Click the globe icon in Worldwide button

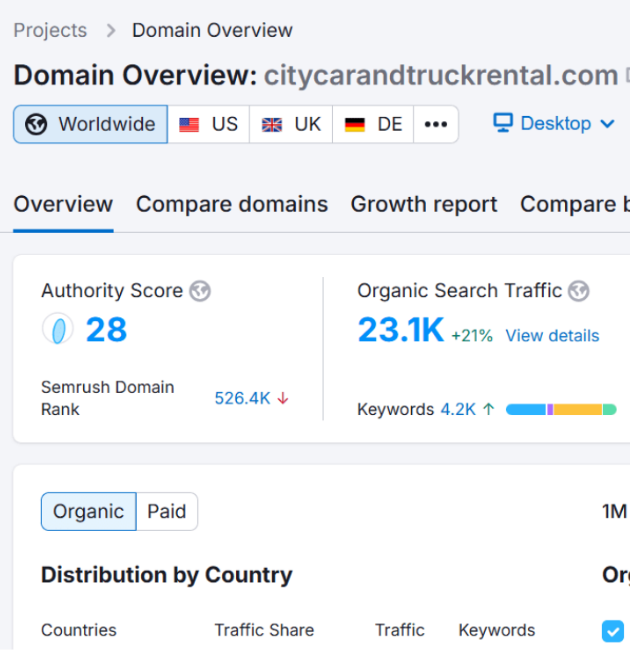(36, 124)
